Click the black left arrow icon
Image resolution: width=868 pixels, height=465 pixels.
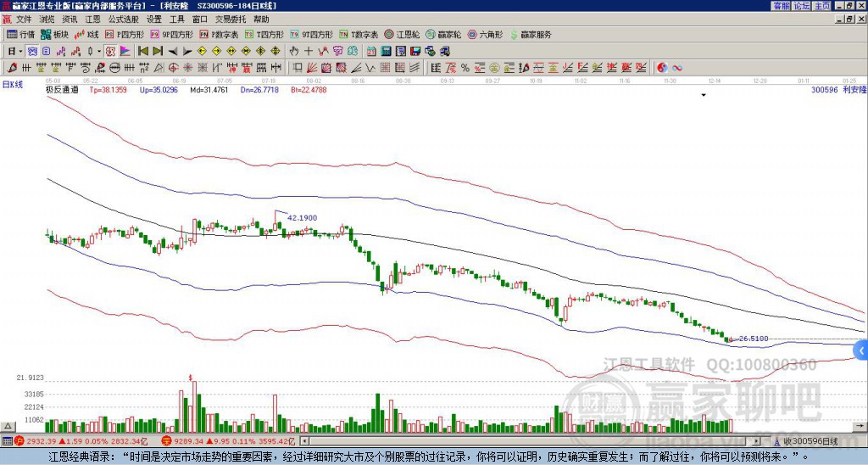click(173, 52)
